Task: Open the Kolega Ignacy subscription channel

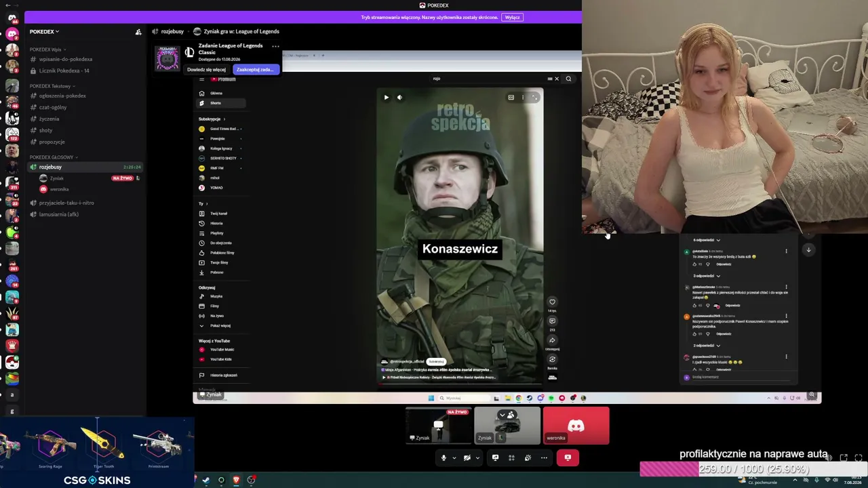Action: (221, 148)
